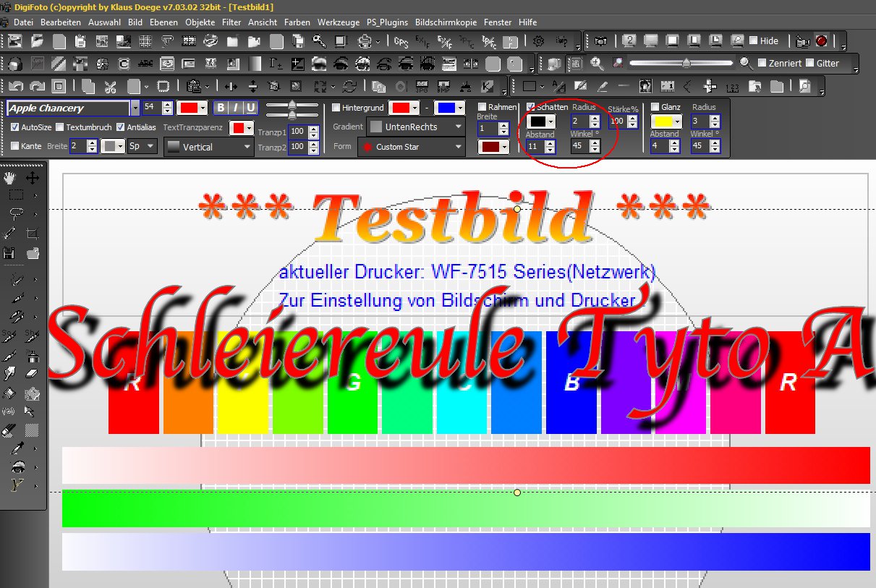Select the Hand pan tool
The image size is (876, 588).
click(9, 178)
